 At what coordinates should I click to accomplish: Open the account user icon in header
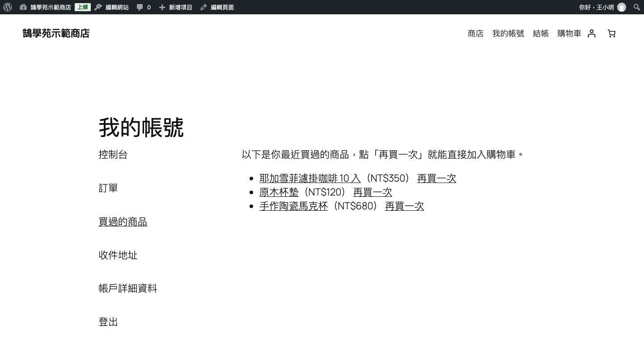[592, 34]
